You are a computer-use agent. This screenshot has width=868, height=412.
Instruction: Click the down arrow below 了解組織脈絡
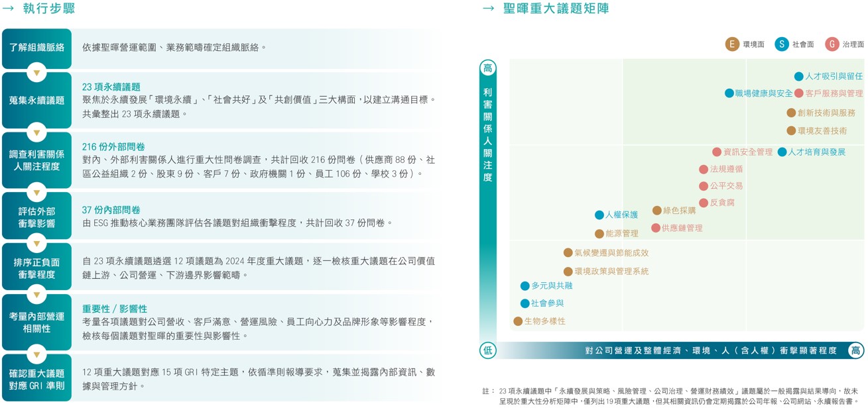(x=36, y=72)
